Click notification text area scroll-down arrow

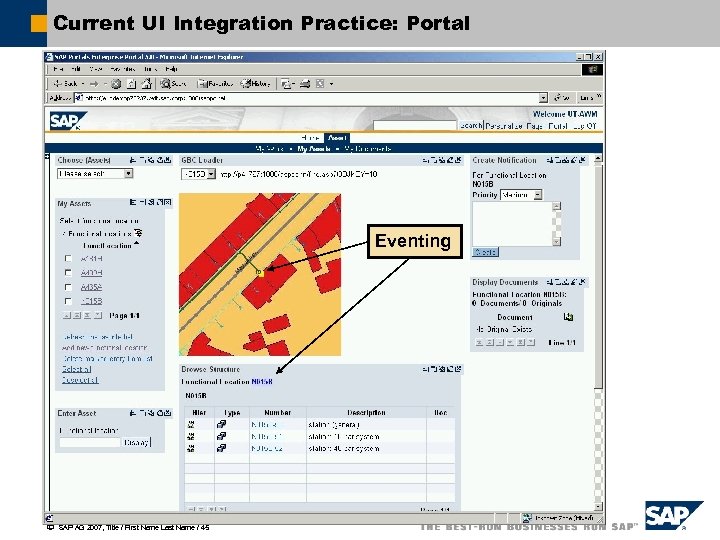point(557,242)
